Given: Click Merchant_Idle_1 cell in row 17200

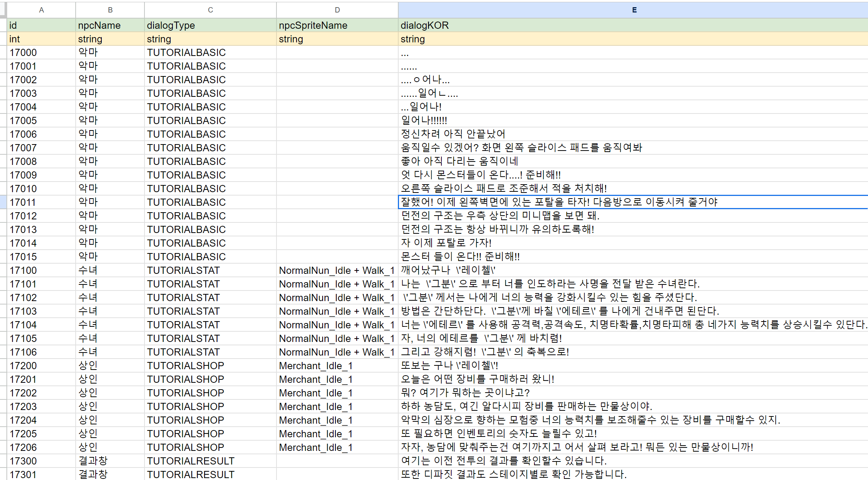Looking at the screenshot, I should [x=316, y=366].
